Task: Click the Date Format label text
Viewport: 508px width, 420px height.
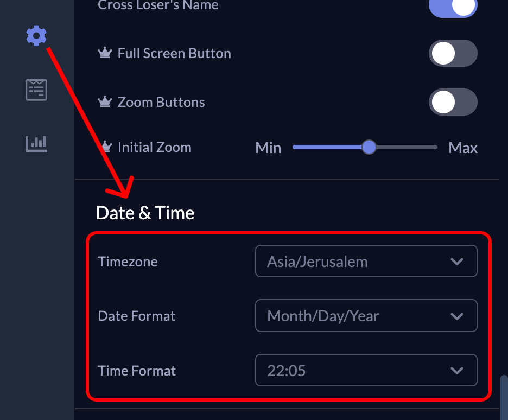Action: point(137,316)
